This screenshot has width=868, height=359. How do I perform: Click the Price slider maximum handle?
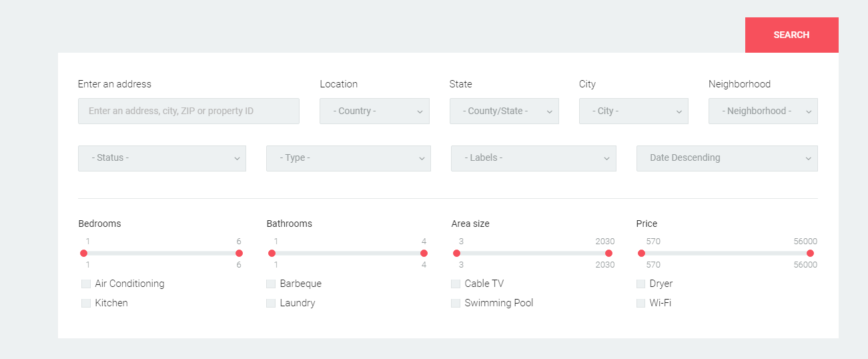click(x=810, y=253)
